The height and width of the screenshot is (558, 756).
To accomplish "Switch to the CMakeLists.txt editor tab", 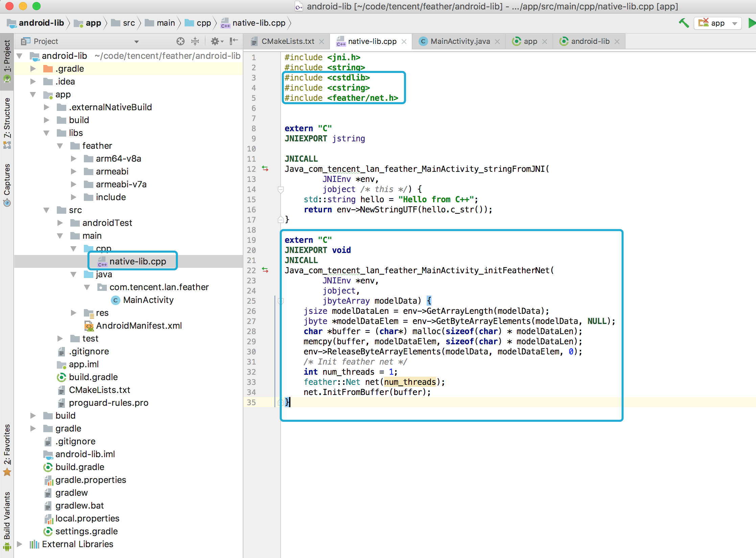I will click(287, 41).
